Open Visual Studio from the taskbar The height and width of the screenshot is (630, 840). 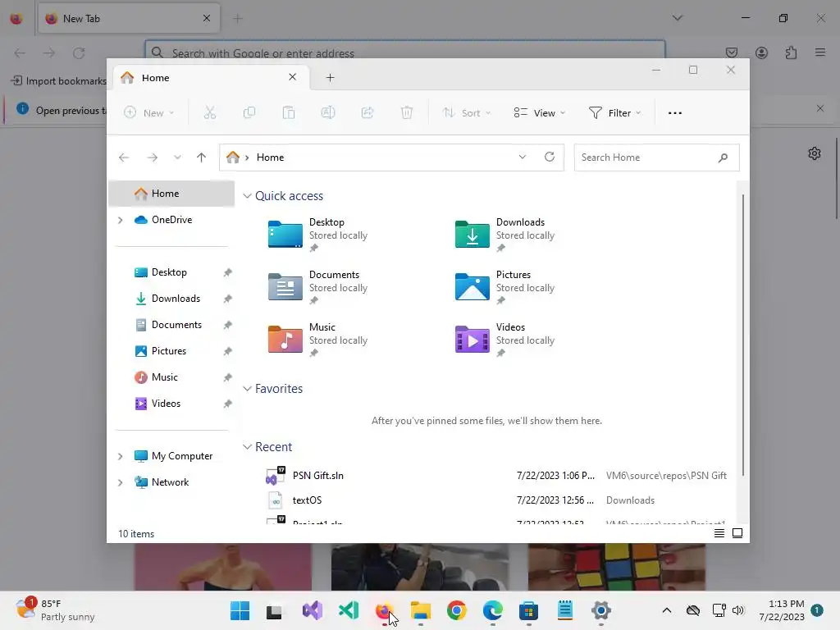[x=313, y=610]
